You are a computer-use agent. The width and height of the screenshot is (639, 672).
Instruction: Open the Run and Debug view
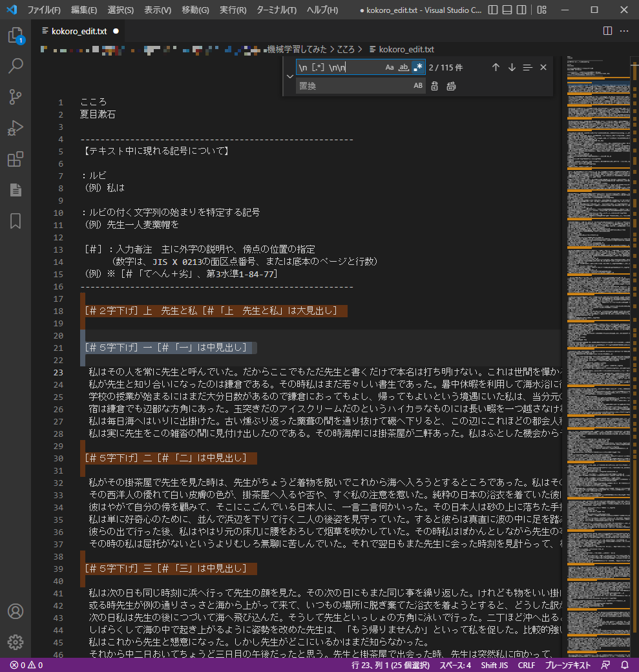pos(16,128)
